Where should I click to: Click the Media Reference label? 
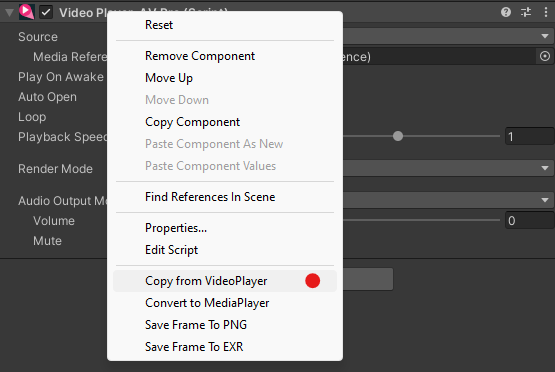click(x=70, y=57)
